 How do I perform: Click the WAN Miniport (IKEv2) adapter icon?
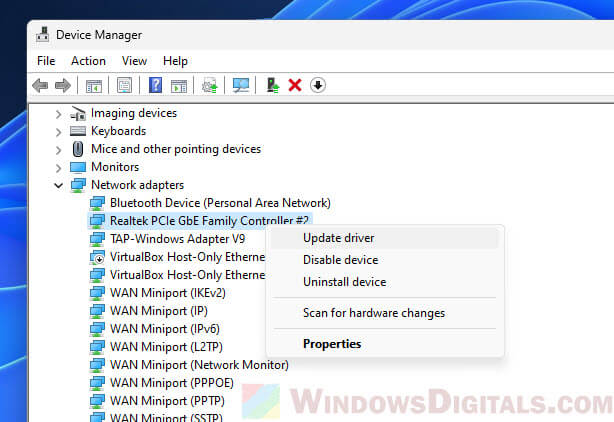coord(97,293)
